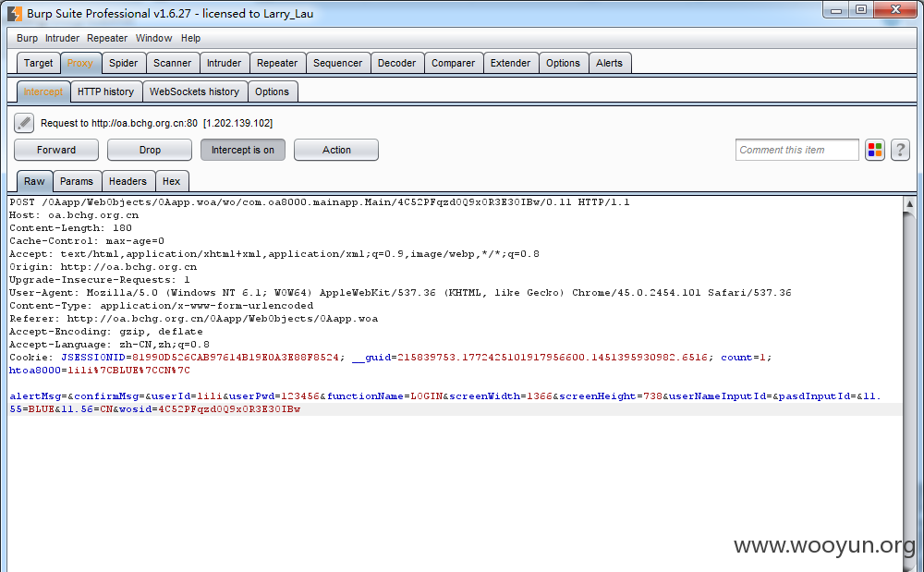Click the question mark help icon

click(x=900, y=151)
